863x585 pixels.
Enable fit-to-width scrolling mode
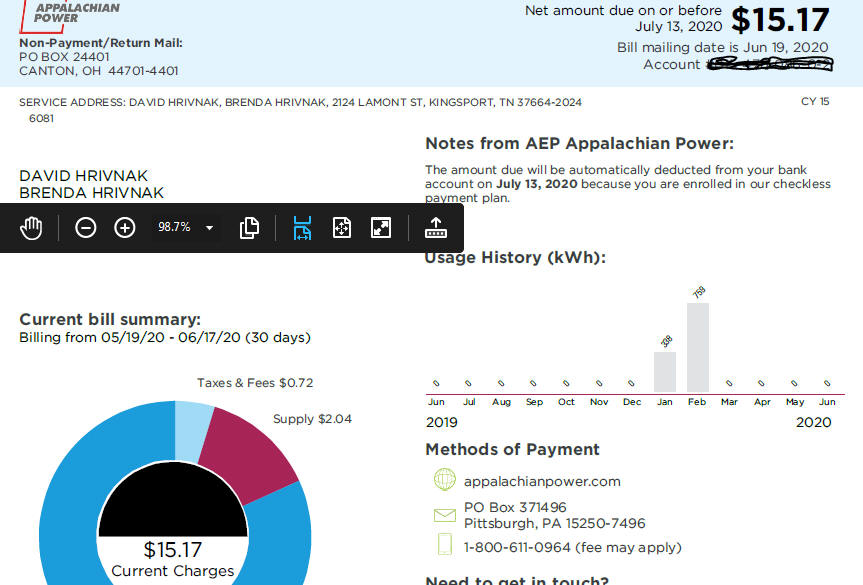(x=302, y=228)
